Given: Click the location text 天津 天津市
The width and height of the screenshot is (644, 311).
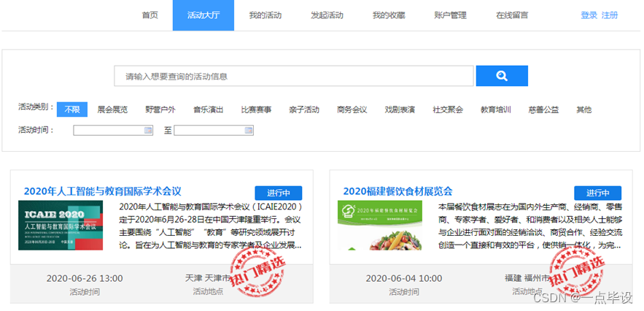Looking at the screenshot, I should pyautogui.click(x=208, y=278).
